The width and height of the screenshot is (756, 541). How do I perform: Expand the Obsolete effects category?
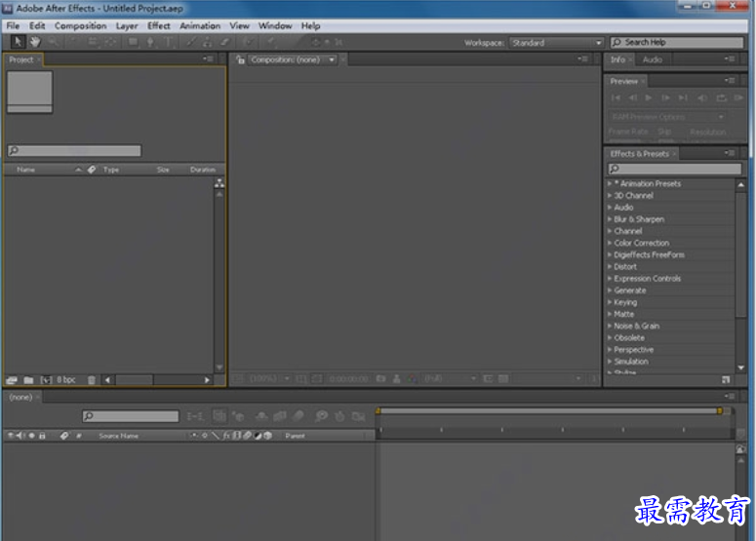click(x=610, y=337)
